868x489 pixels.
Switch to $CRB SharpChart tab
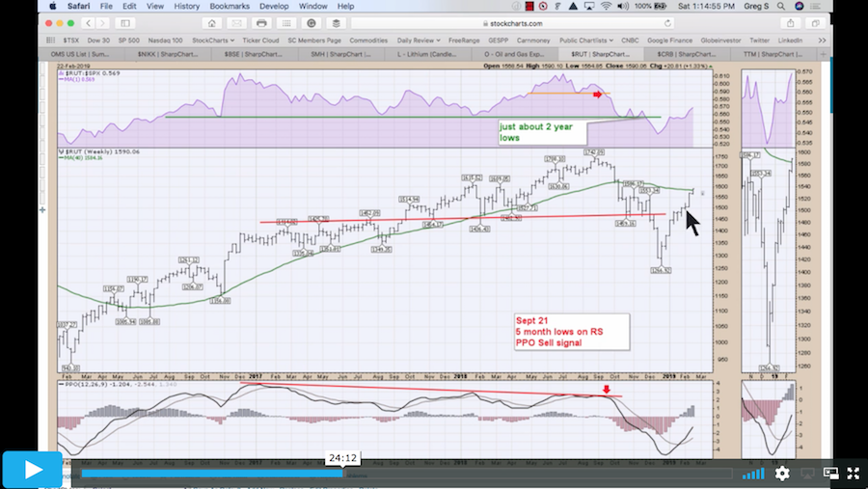[x=687, y=54]
